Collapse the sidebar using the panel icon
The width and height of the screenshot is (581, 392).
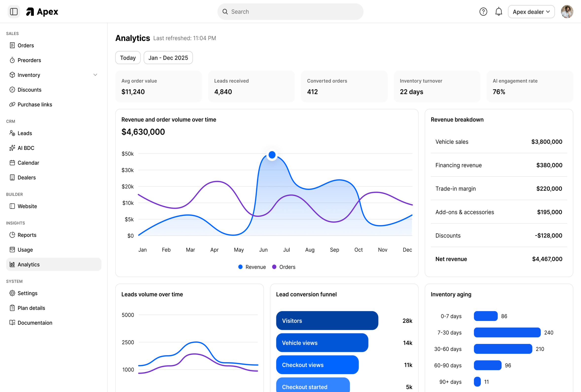[x=14, y=12]
